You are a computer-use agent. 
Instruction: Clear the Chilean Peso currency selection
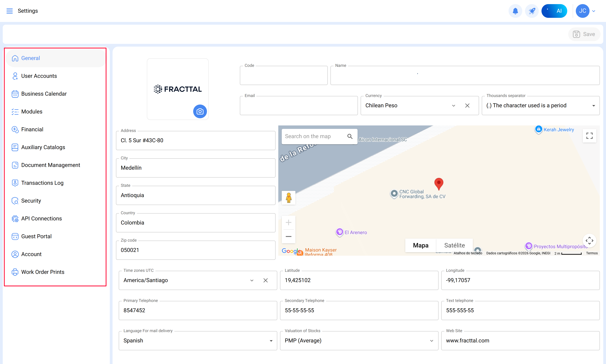[x=467, y=105]
